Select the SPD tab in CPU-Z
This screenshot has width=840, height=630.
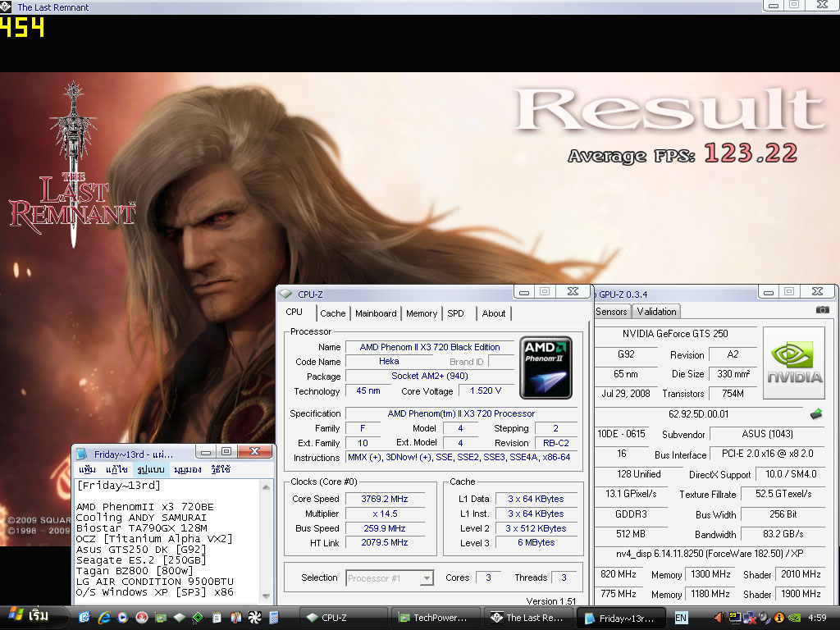pyautogui.click(x=455, y=313)
